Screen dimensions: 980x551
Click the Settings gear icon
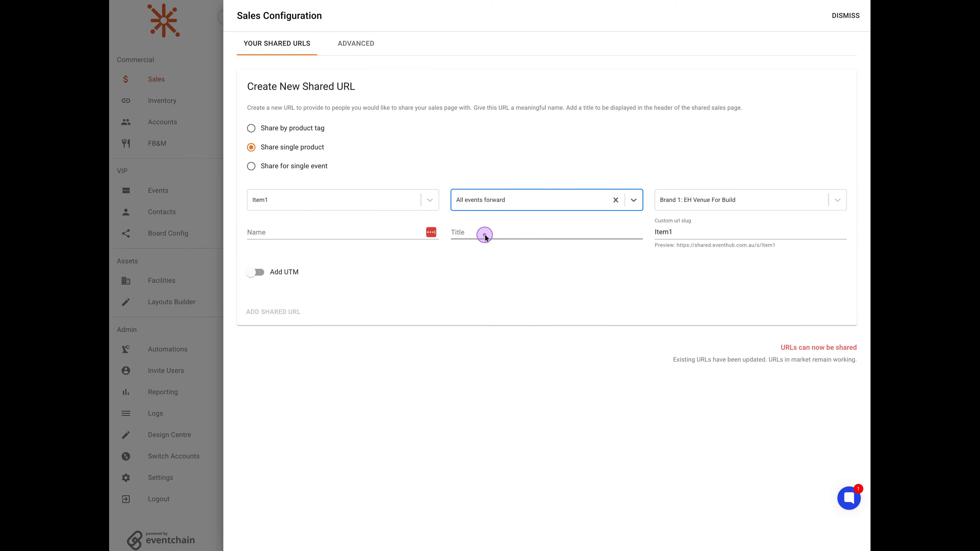point(126,478)
